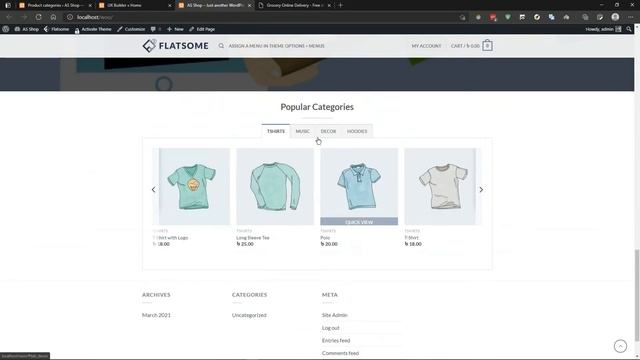Click Quick View on the Polo product

click(359, 222)
